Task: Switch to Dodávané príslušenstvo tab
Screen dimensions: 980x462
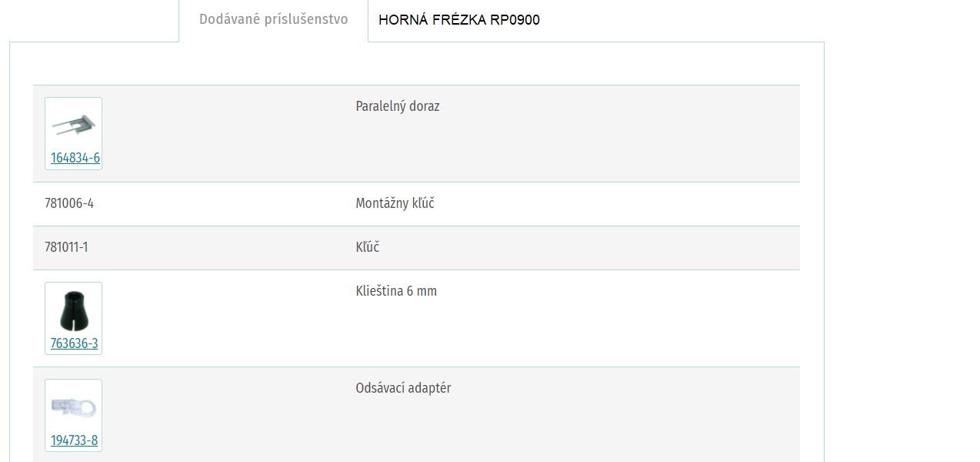Action: pos(273,20)
